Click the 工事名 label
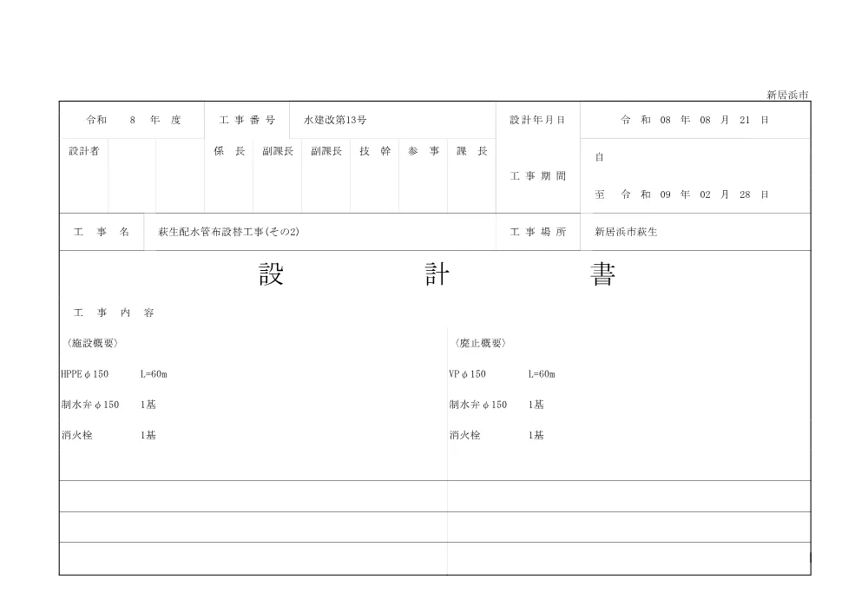 (x=102, y=232)
